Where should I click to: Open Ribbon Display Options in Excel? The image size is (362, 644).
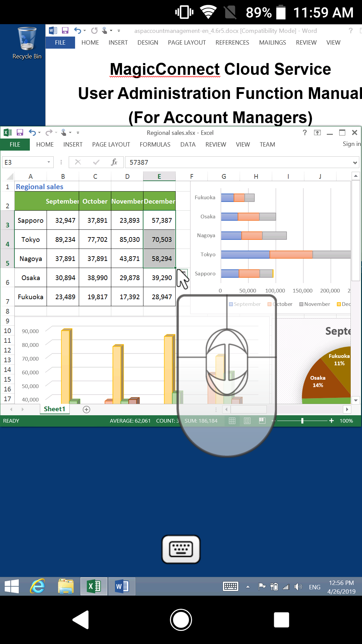317,132
